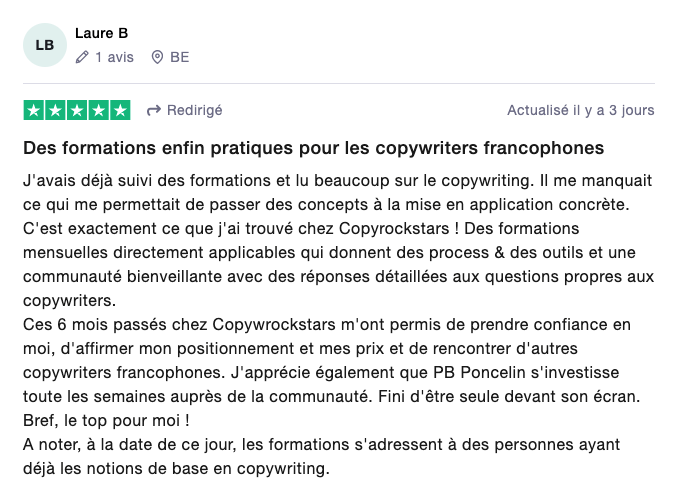This screenshot has height=486, width=678.
Task: Open the LB avatar circle
Action: click(x=45, y=45)
